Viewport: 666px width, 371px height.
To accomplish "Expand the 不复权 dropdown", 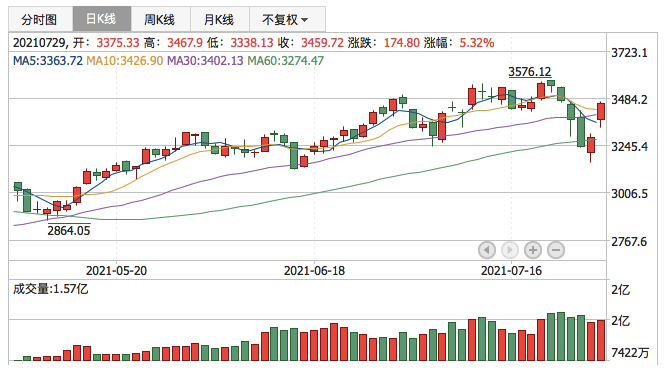I will [x=287, y=20].
